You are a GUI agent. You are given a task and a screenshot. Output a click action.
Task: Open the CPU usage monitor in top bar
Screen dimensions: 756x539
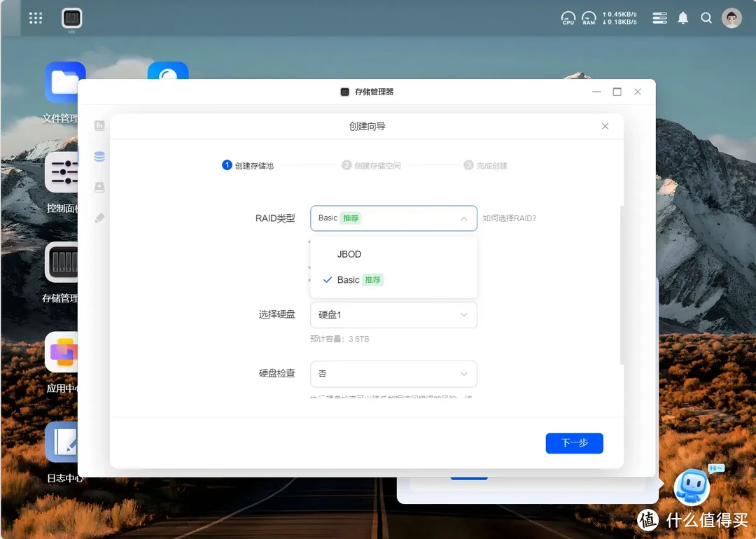568,17
